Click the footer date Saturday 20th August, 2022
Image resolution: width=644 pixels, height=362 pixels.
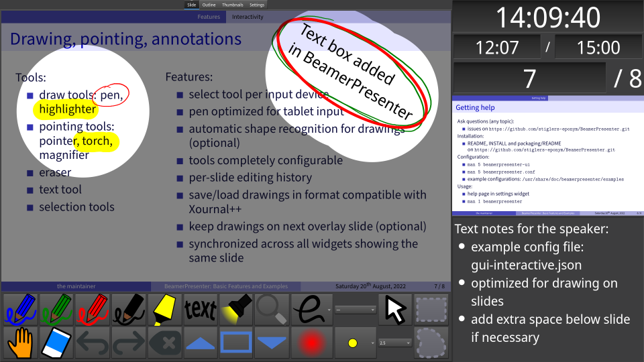click(x=370, y=286)
